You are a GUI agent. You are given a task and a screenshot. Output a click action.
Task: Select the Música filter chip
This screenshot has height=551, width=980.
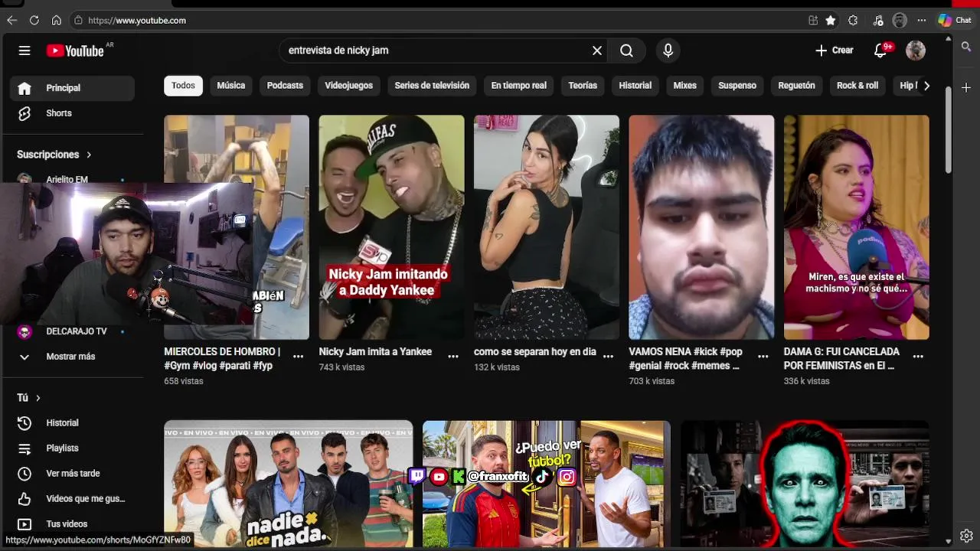point(230,86)
